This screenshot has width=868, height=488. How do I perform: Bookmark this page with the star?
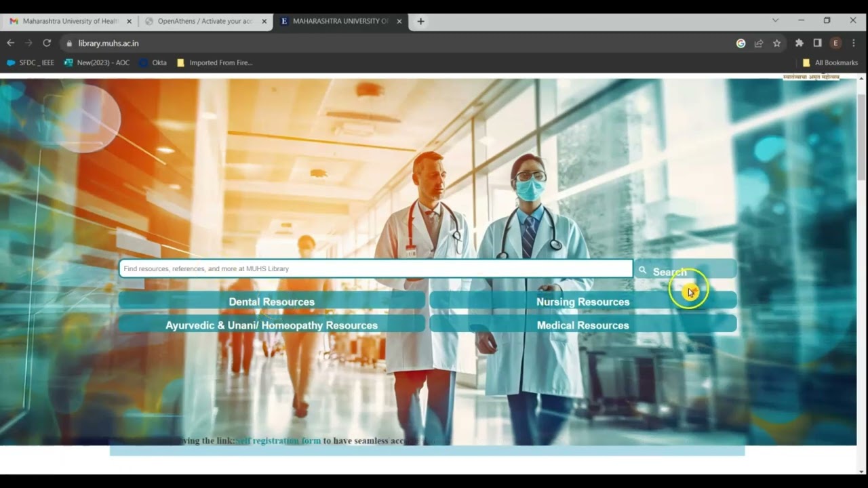(777, 43)
